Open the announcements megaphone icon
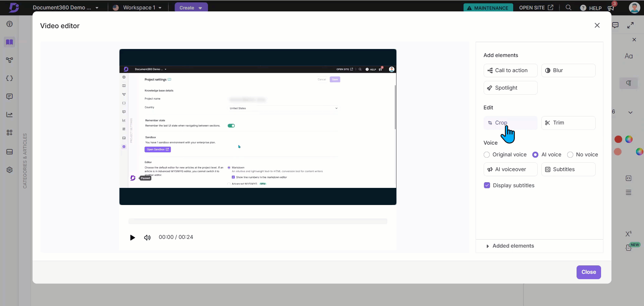 tap(611, 8)
